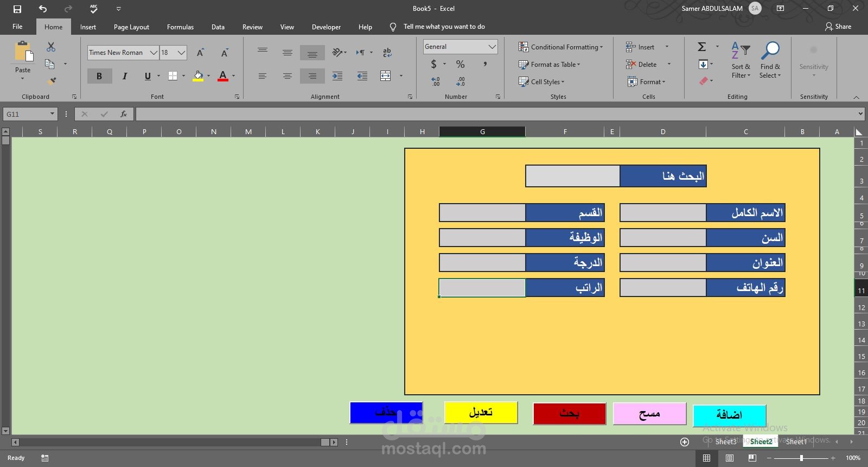Switch to the Insert ribbon tab
The image size is (868, 467).
click(x=88, y=27)
